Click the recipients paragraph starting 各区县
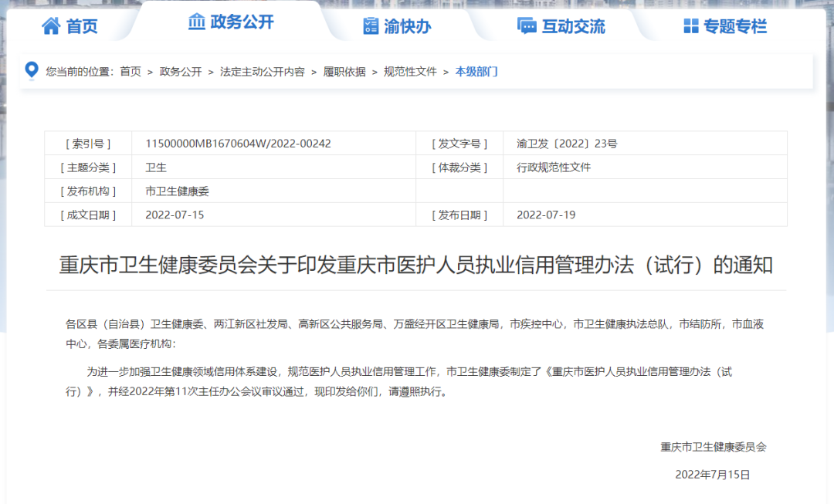Screen dimensions: 834x504 point(415,334)
